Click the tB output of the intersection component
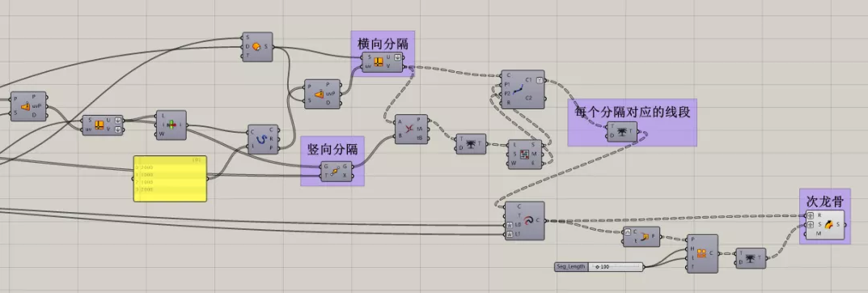This screenshot has height=293, width=868. (x=420, y=138)
